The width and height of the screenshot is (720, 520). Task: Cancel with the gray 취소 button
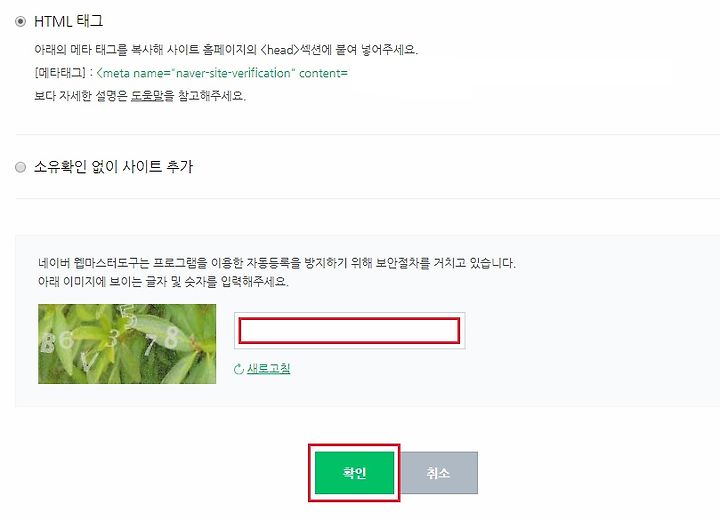click(x=439, y=473)
